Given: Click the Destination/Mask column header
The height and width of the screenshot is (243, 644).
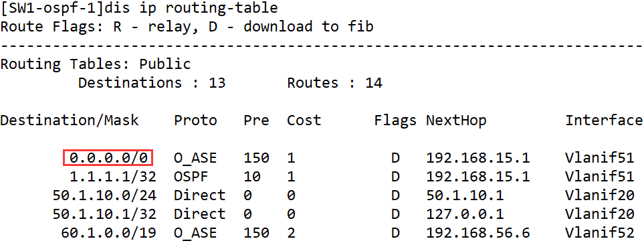Looking at the screenshot, I should coord(70,120).
